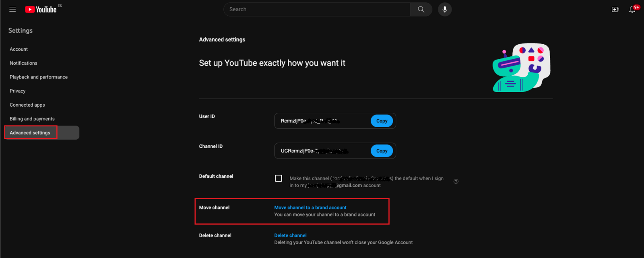Go to Notifications settings

coord(23,63)
